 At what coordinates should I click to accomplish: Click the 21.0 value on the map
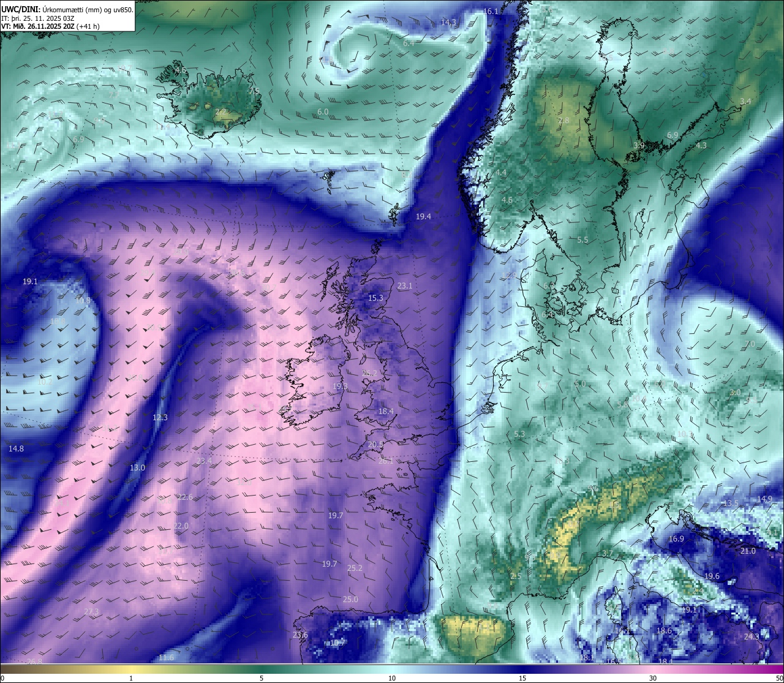tap(748, 551)
